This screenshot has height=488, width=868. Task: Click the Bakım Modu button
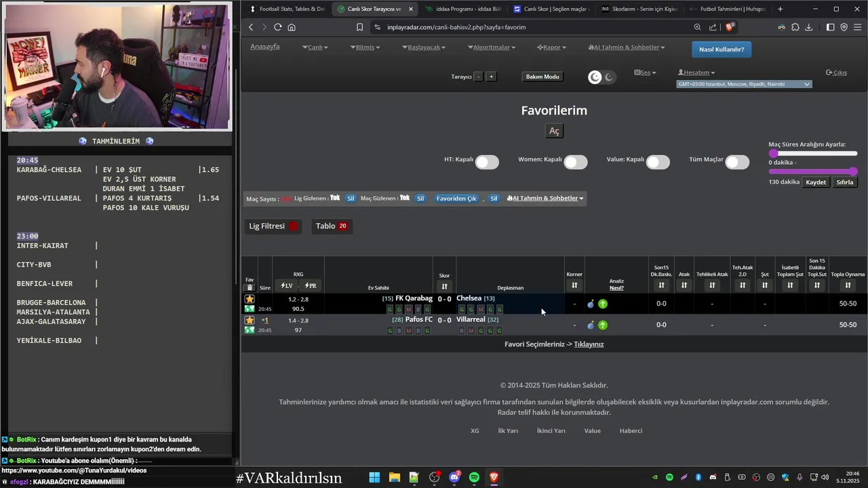(x=542, y=77)
